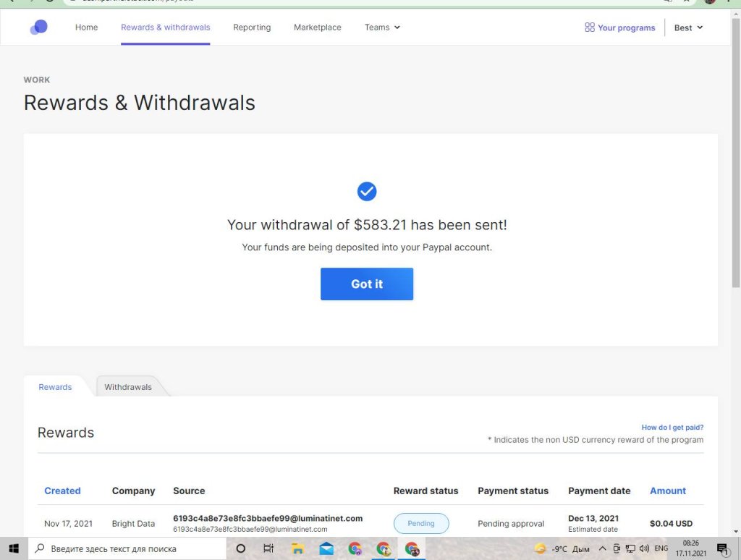Click the blue checkmark success icon
Viewport: 741px width, 560px height.
pos(367,192)
